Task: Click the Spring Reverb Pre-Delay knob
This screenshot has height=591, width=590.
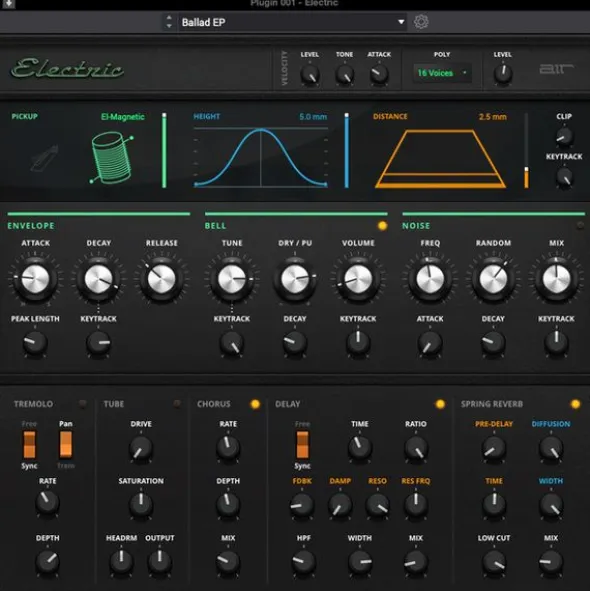Action: 494,448
